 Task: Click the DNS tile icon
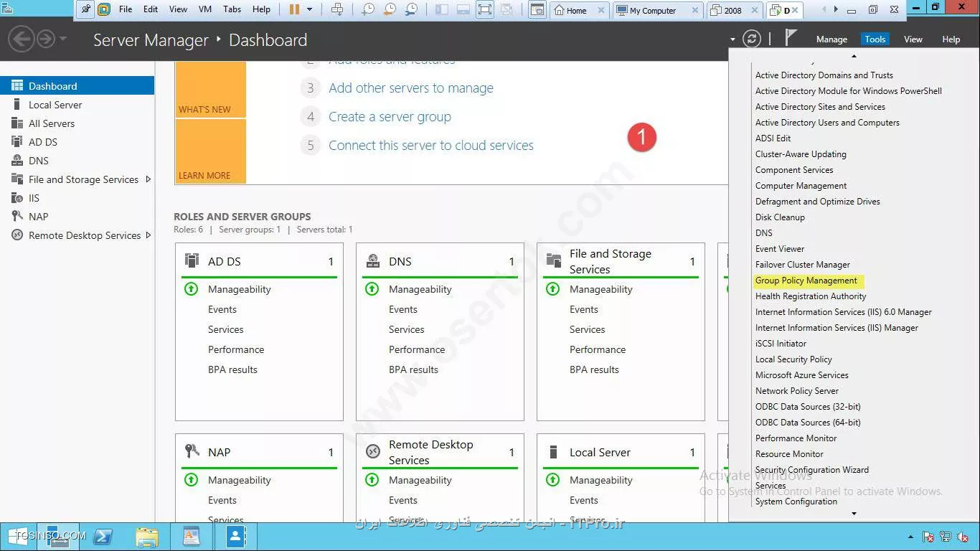click(372, 260)
